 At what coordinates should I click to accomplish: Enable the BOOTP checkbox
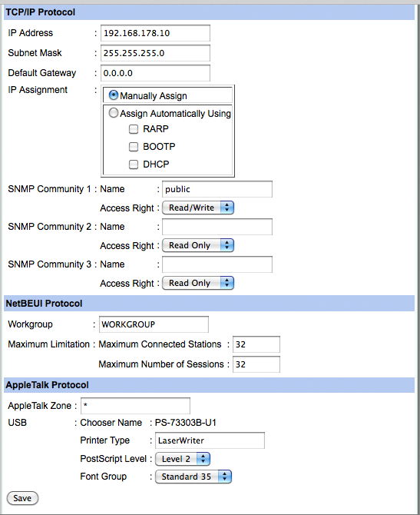(x=134, y=147)
